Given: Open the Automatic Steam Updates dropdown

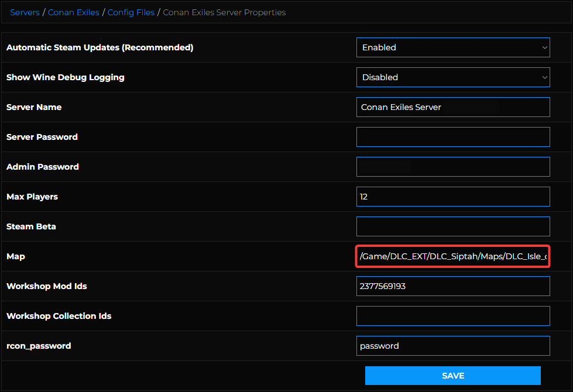Looking at the screenshot, I should pyautogui.click(x=452, y=47).
